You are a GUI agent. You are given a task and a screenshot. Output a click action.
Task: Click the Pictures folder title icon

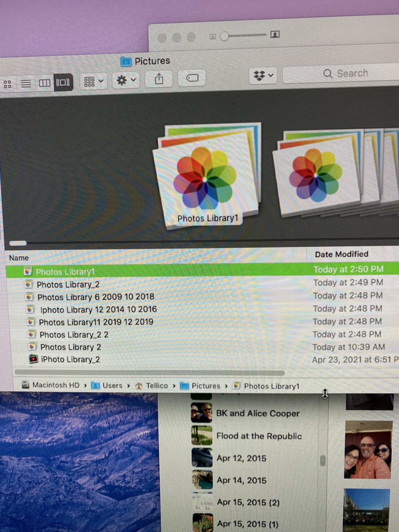(x=126, y=62)
